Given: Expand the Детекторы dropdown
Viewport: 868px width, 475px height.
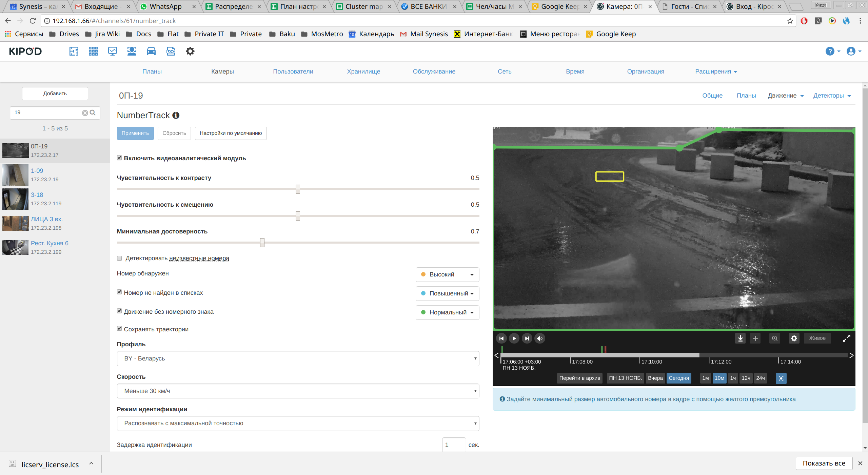Looking at the screenshot, I should pos(832,96).
